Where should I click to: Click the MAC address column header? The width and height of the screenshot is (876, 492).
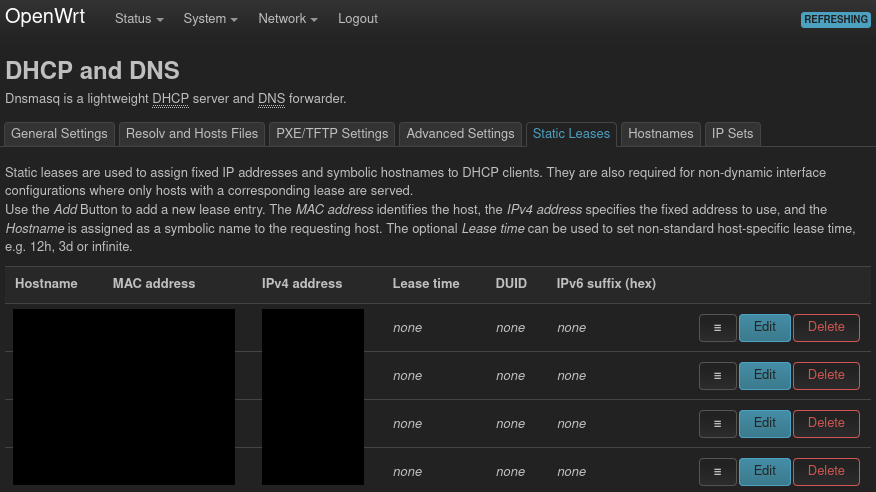click(x=154, y=284)
